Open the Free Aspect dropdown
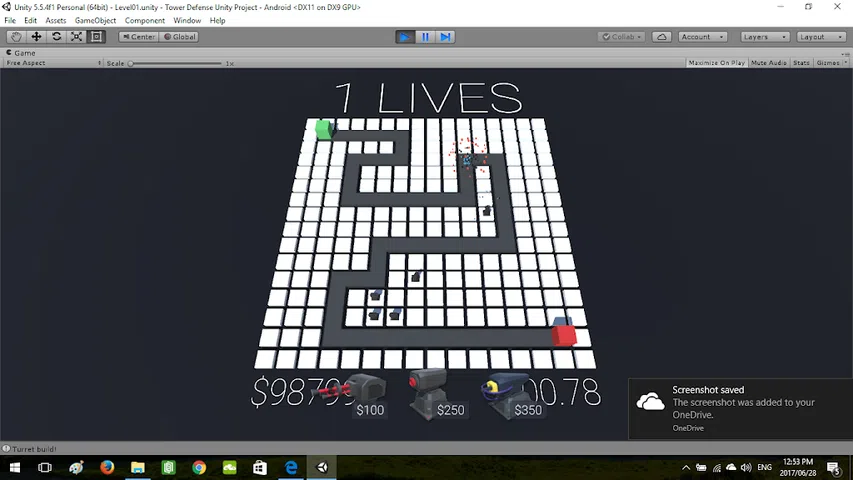Image resolution: width=853 pixels, height=480 pixels. [52, 63]
